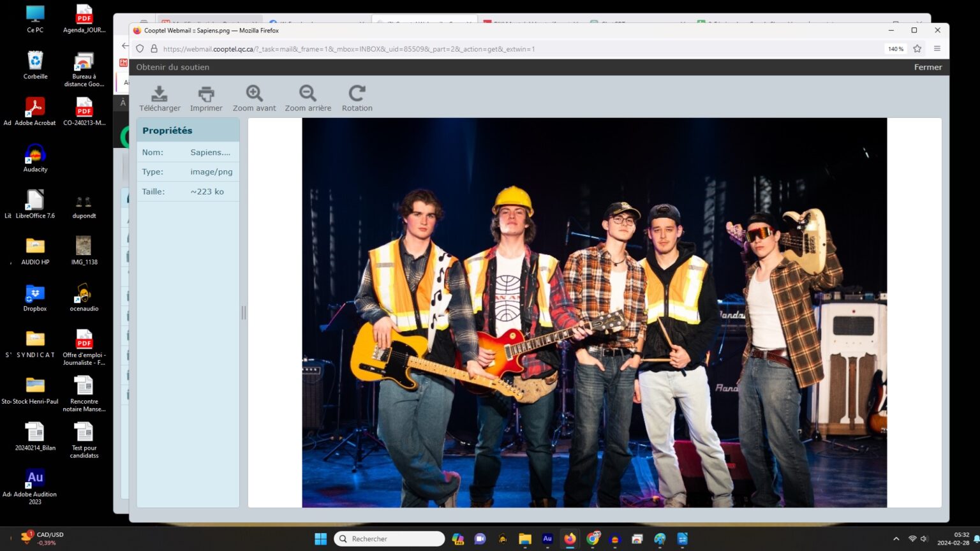Click the Télécharger download icon
980x551 pixels.
pyautogui.click(x=160, y=94)
